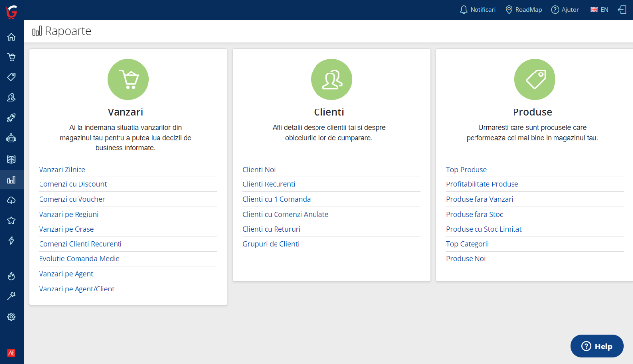Open the shopping cart orders icon

coord(11,57)
